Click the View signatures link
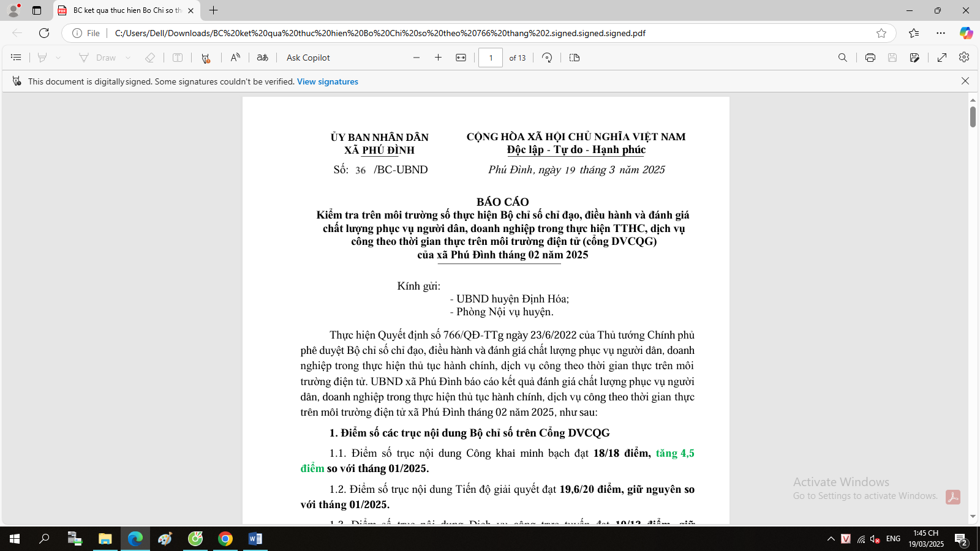This screenshot has width=980, height=551. coord(328,81)
